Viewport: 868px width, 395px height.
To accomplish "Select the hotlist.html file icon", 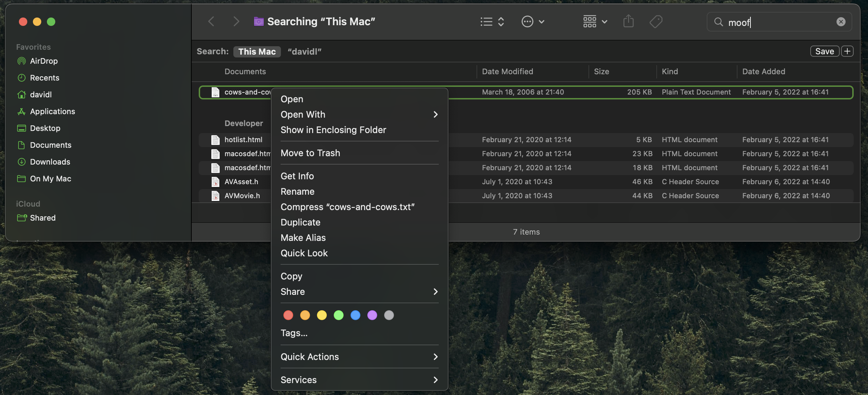I will coord(216,140).
